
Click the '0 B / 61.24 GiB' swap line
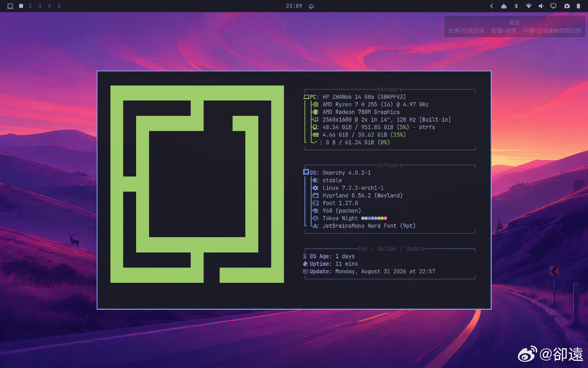[x=351, y=142]
